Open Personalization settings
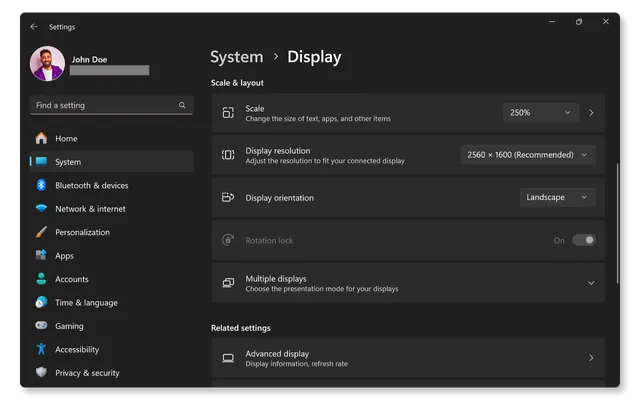 (111, 232)
